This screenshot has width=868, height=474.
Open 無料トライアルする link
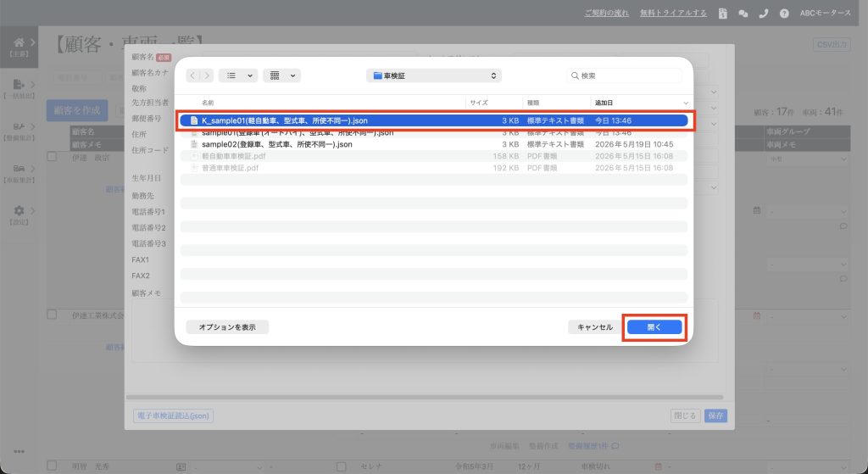pos(673,13)
